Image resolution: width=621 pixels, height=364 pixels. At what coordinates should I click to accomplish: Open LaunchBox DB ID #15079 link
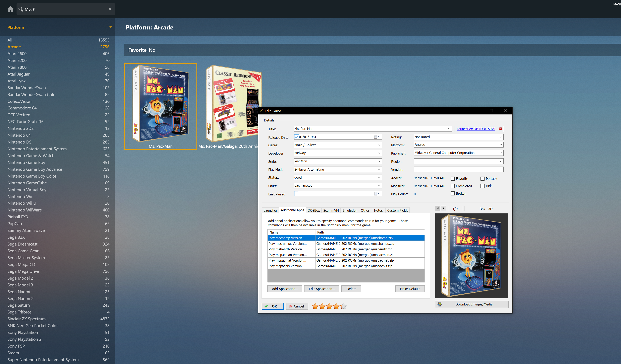[476, 129]
